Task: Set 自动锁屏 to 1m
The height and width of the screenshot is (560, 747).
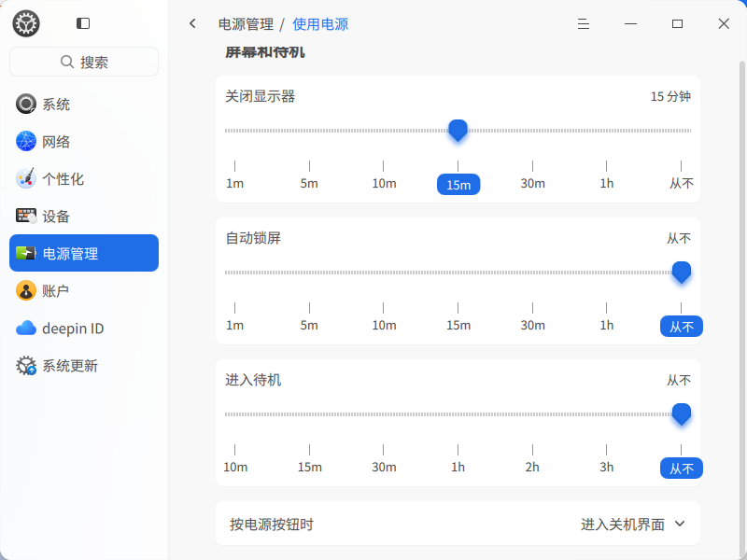Action: click(x=235, y=325)
